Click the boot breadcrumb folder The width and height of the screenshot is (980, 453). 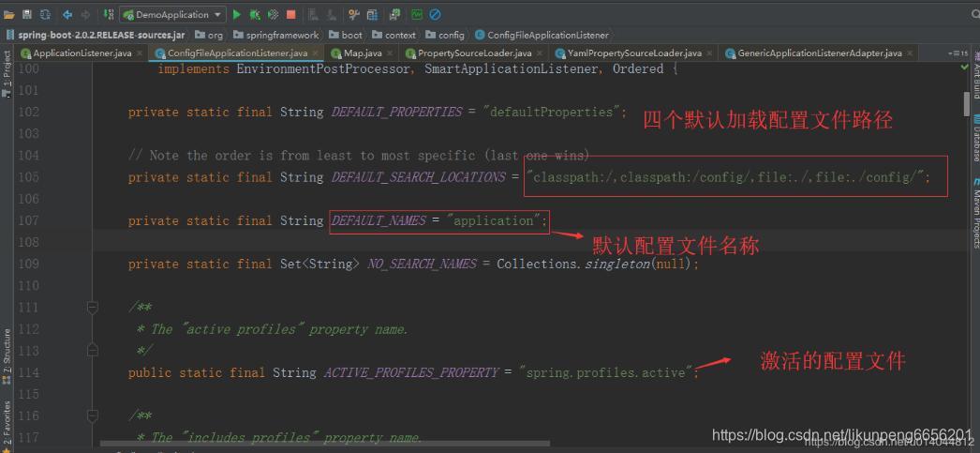(345, 35)
